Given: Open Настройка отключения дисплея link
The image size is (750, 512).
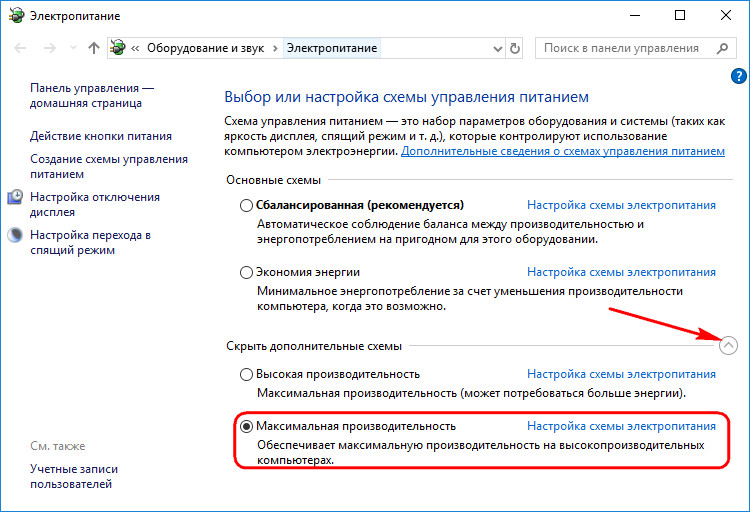Looking at the screenshot, I should 95,204.
